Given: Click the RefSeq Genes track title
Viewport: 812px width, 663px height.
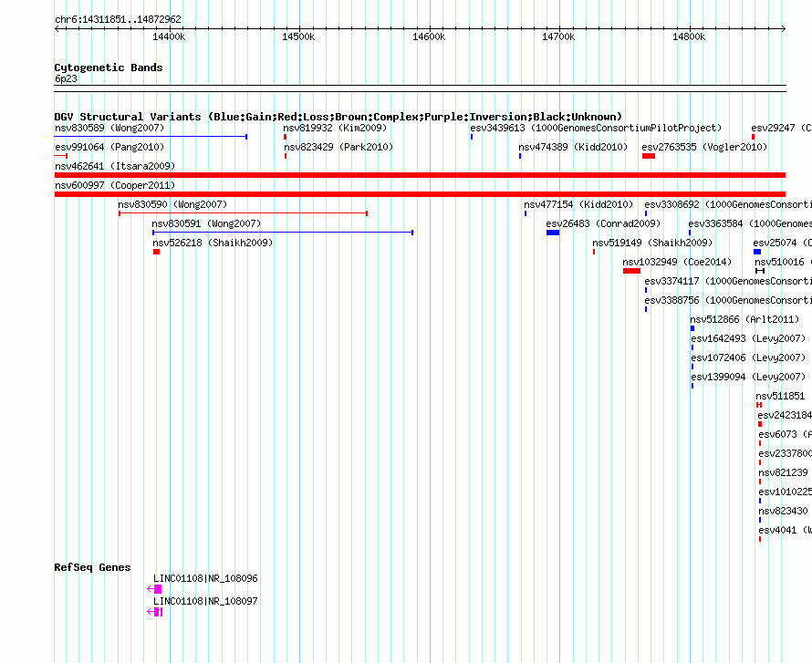Looking at the screenshot, I should point(92,567).
